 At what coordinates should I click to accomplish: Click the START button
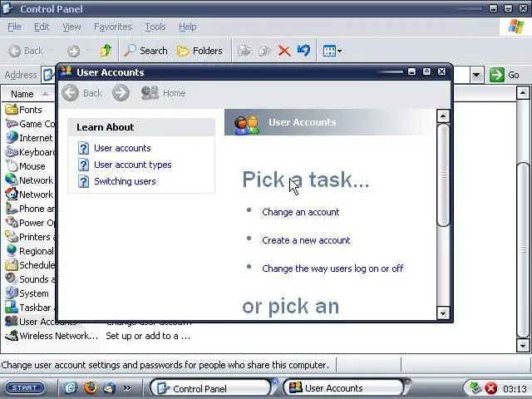(x=25, y=388)
